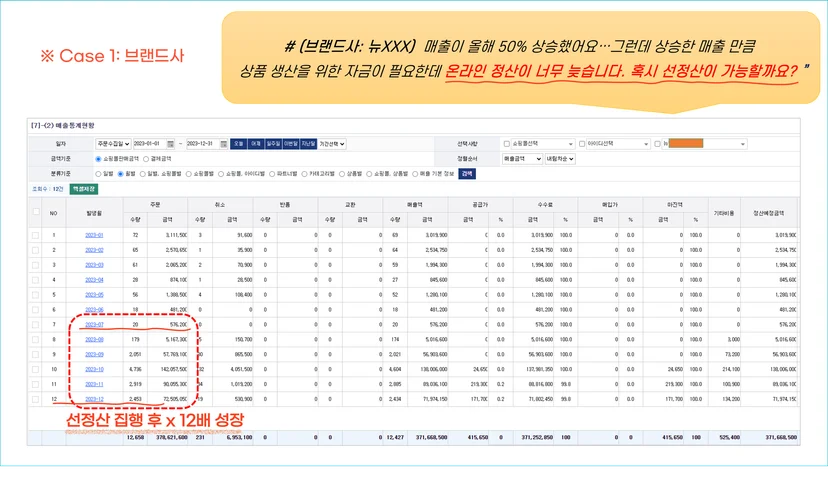The height and width of the screenshot is (485, 828).
Task: Click the total quantity 12,658 cell
Action: click(135, 437)
